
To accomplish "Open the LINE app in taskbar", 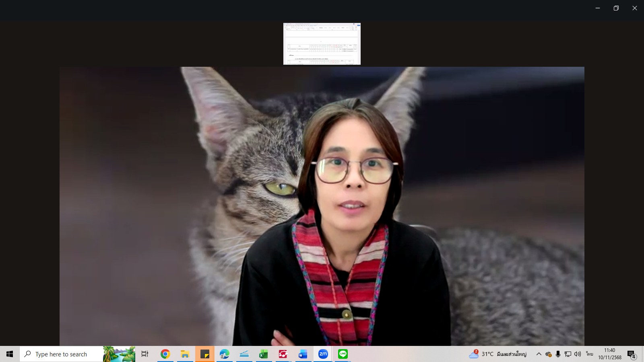I will (x=343, y=354).
